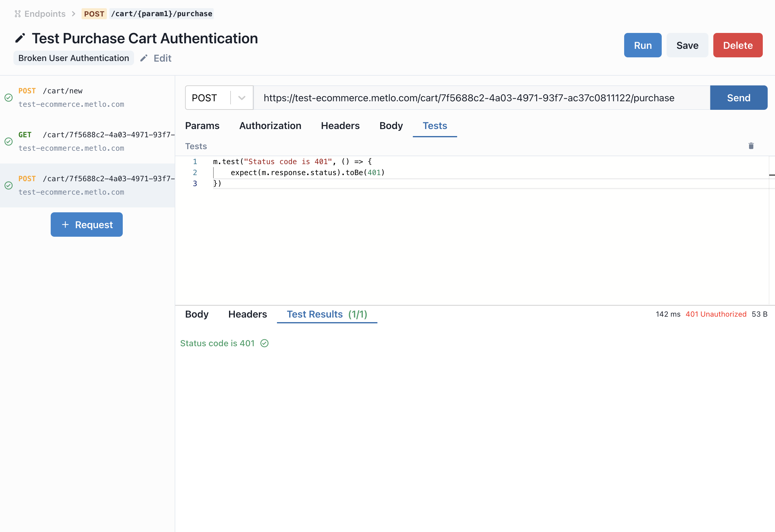Click the trash icon in Tests panel
775x532 pixels.
pyautogui.click(x=751, y=146)
